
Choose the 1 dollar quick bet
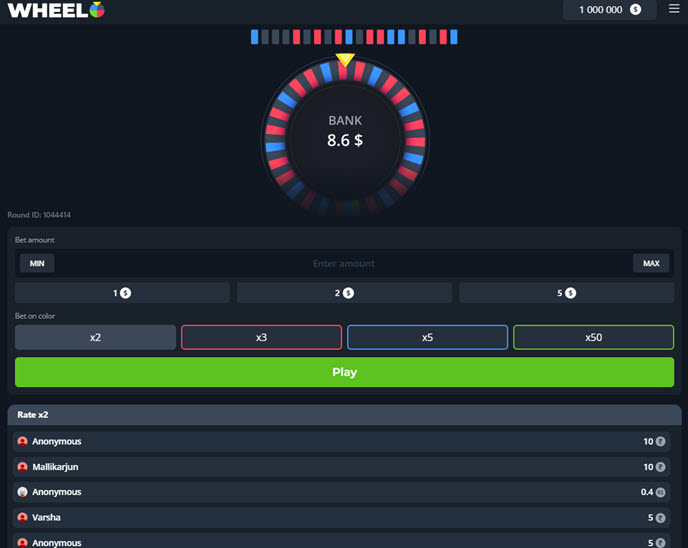(x=122, y=293)
